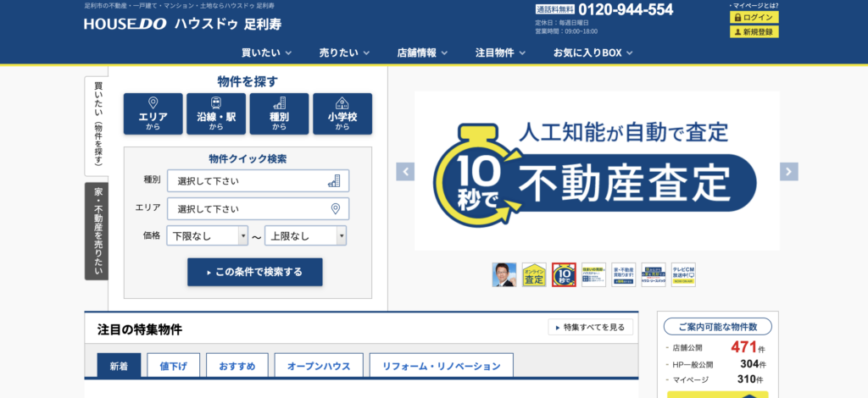Search properties by 沿線・駅 train icon

point(216,113)
